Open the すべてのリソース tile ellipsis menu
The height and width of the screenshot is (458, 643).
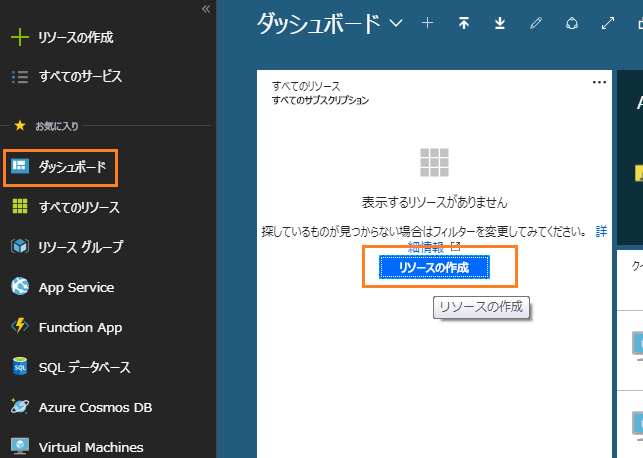pos(599,82)
